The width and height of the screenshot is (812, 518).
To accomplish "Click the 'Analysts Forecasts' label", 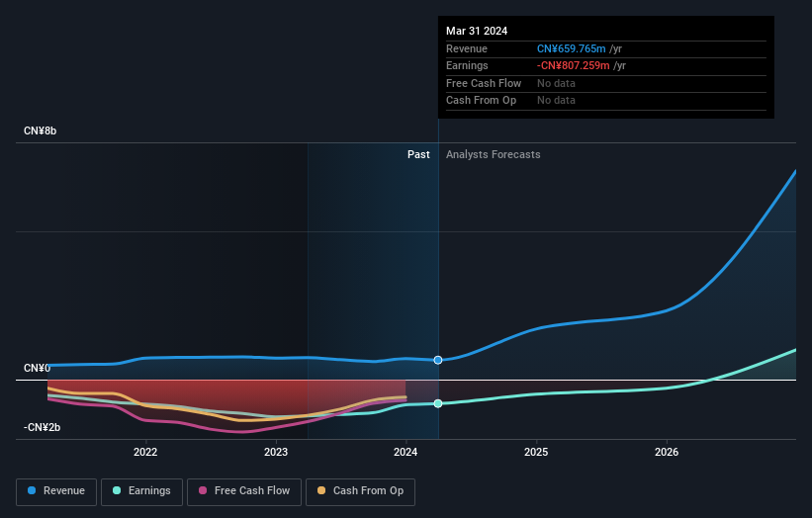I will click(x=493, y=154).
